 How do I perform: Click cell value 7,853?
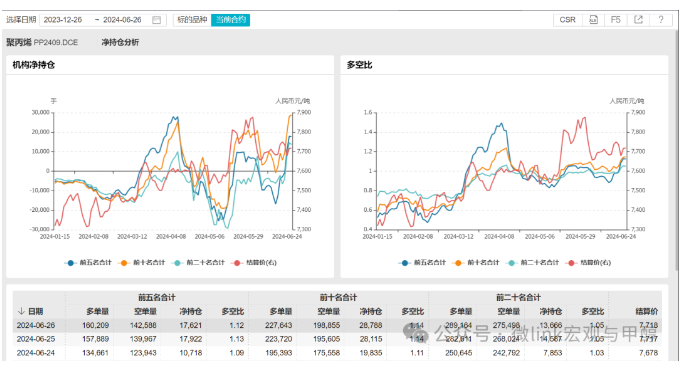point(552,353)
